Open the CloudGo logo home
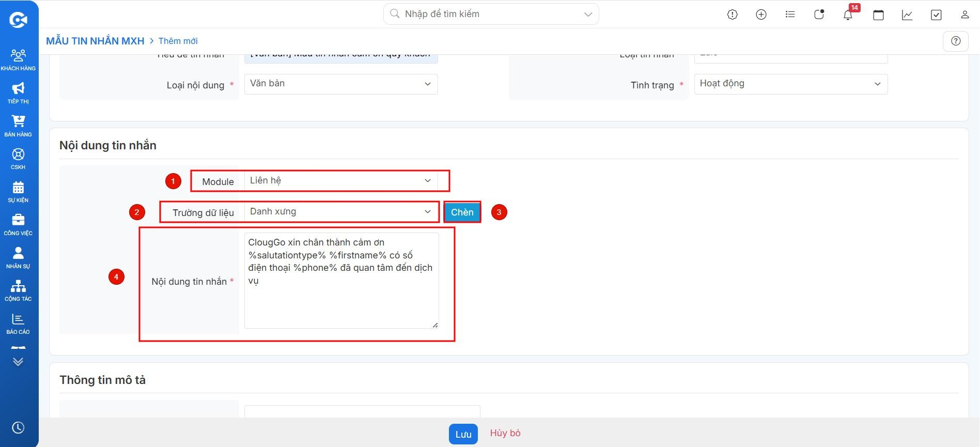The width and height of the screenshot is (980, 447). (x=18, y=20)
